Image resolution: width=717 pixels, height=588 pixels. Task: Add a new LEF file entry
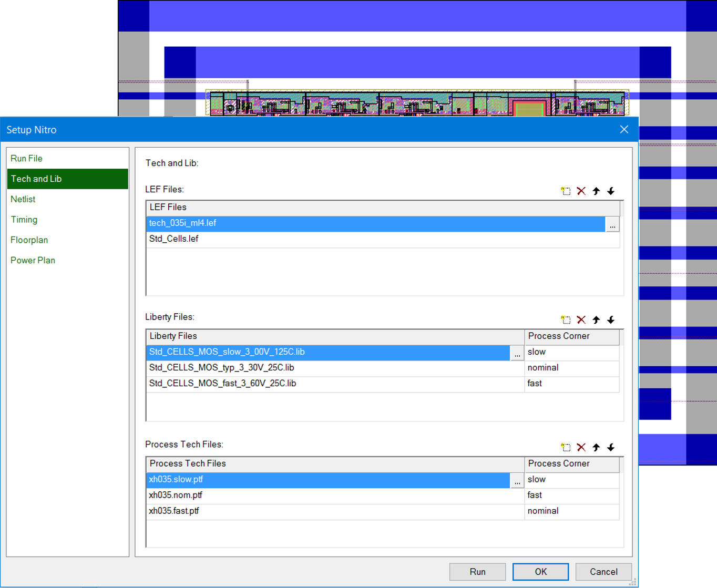click(x=566, y=191)
